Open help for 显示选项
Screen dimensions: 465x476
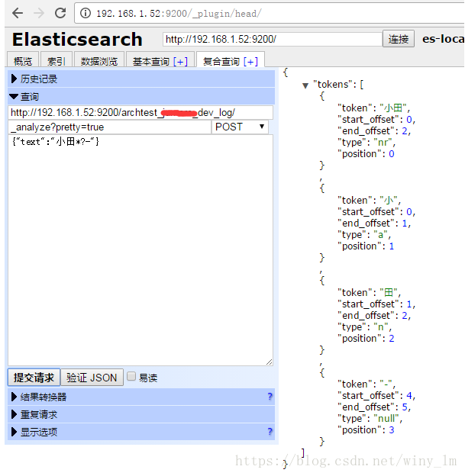[x=270, y=432]
